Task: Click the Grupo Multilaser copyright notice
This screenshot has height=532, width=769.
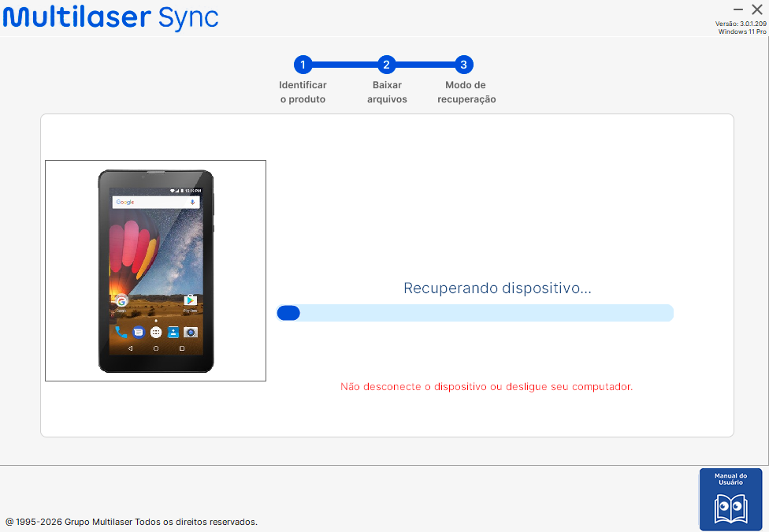Action: point(132,522)
